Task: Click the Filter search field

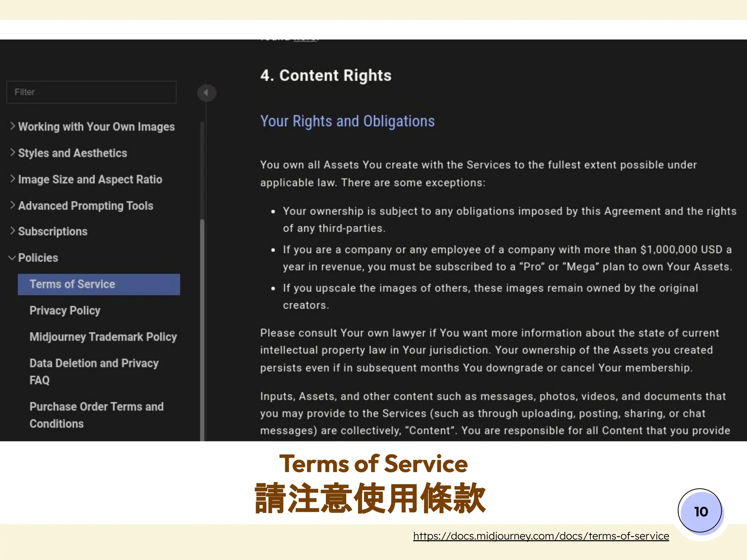Action: point(91,92)
